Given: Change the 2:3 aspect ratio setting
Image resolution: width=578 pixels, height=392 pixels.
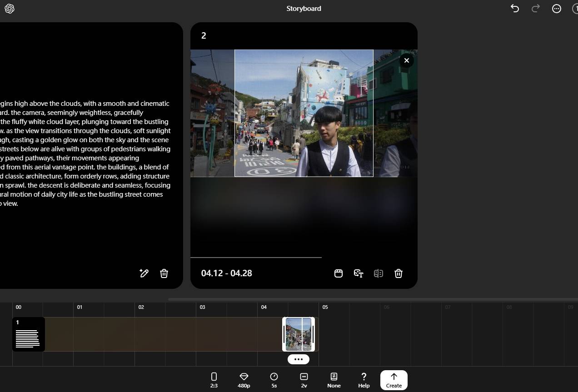Looking at the screenshot, I should pos(214,380).
